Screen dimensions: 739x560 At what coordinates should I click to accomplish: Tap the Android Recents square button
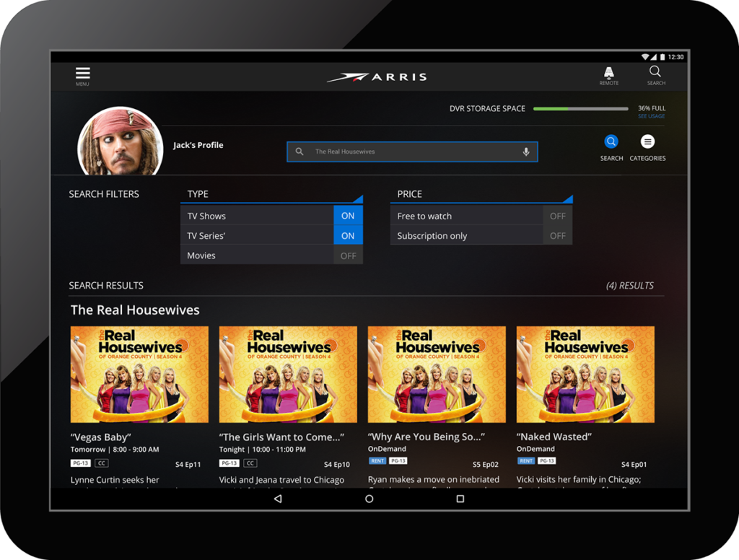pyautogui.click(x=460, y=499)
